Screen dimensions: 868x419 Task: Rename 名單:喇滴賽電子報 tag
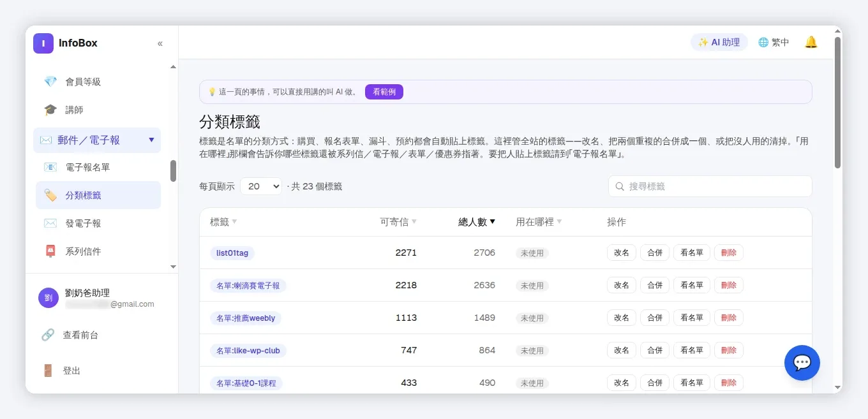622,285
